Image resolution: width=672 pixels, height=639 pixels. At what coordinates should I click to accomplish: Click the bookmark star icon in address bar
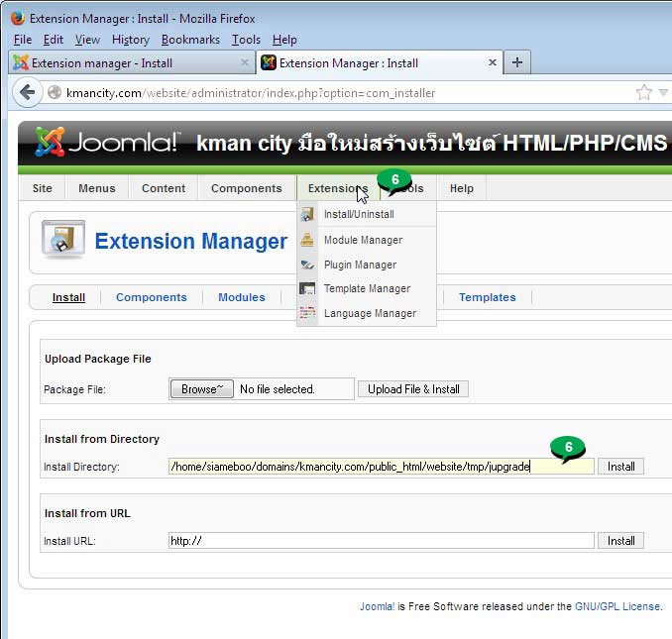(x=643, y=92)
